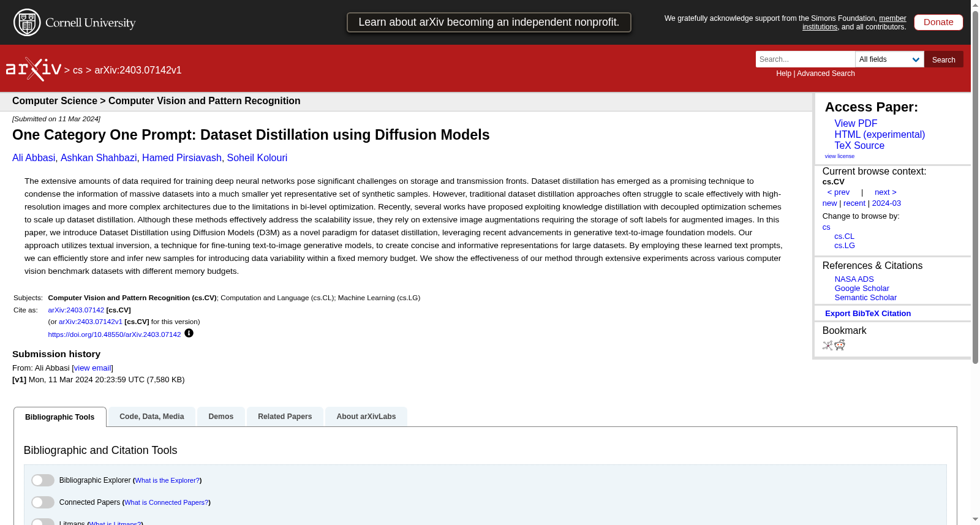Click the nonprofit announcement banner
This screenshot has width=980, height=525.
tap(489, 22)
